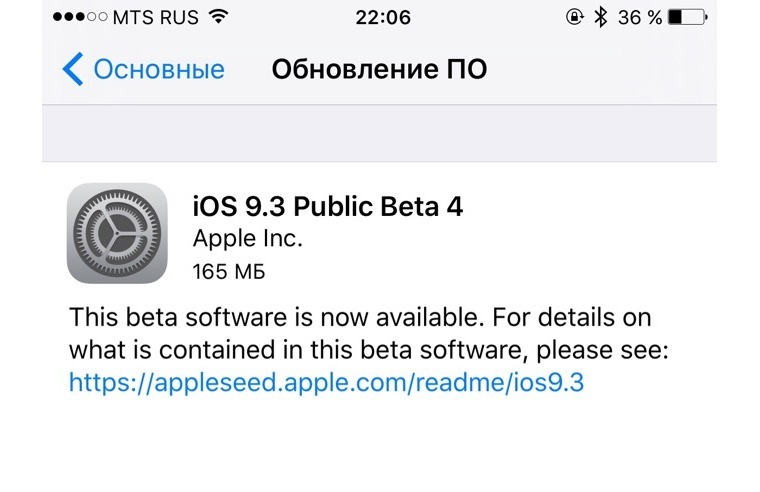Tap the blank navigation bar right side
Viewport: 760px width, 492px height.
click(620, 70)
